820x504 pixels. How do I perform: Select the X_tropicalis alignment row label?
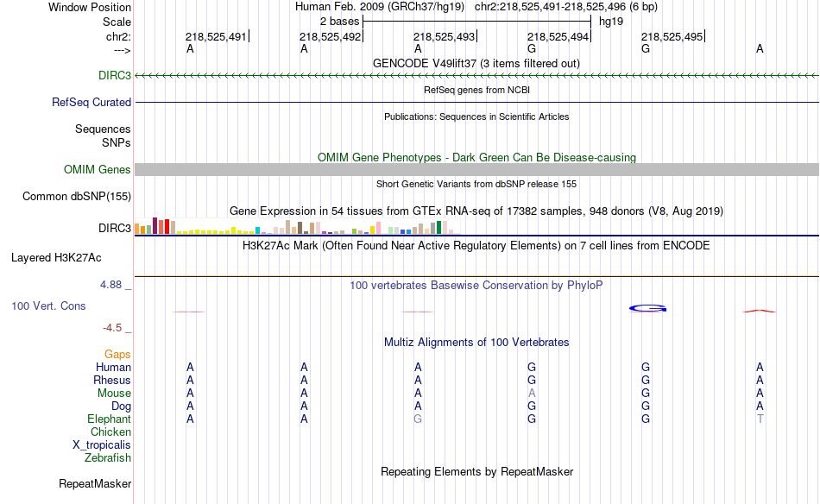pos(102,445)
